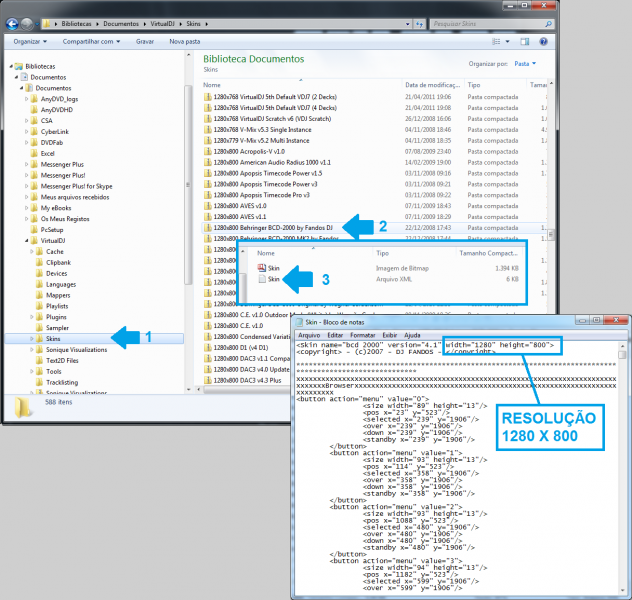Expand the Skins tree folder

pos(32,338)
